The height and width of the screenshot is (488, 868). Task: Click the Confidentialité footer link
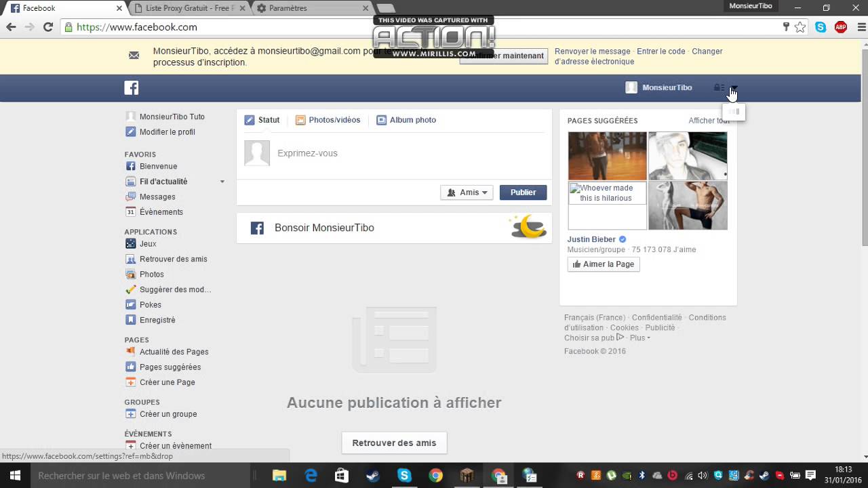point(657,318)
